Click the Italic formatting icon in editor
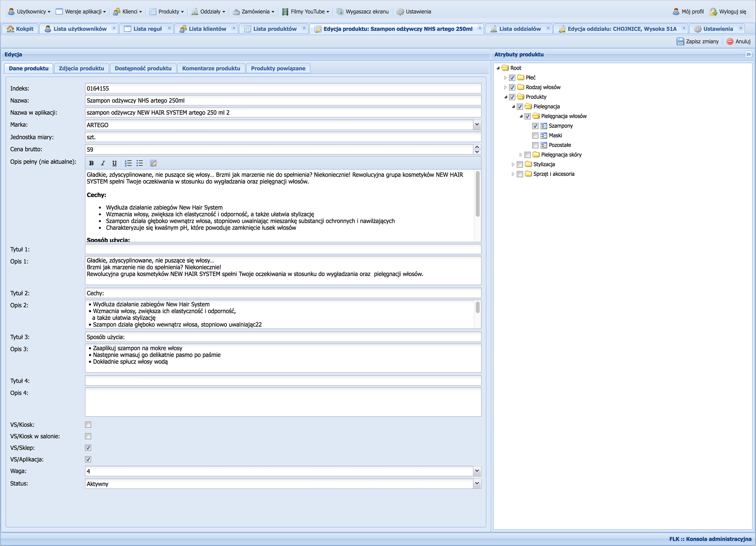The image size is (756, 546). 103,163
